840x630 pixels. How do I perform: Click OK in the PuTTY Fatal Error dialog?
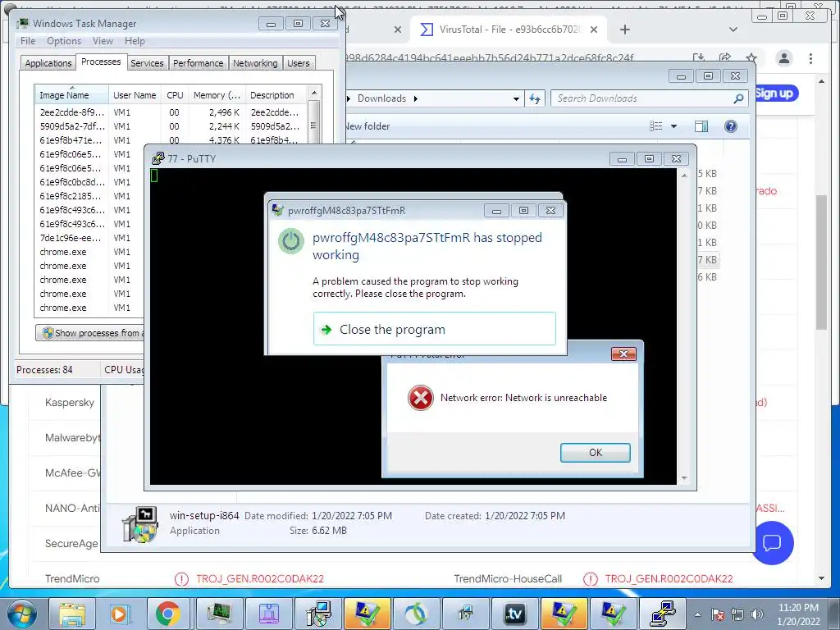[596, 453]
